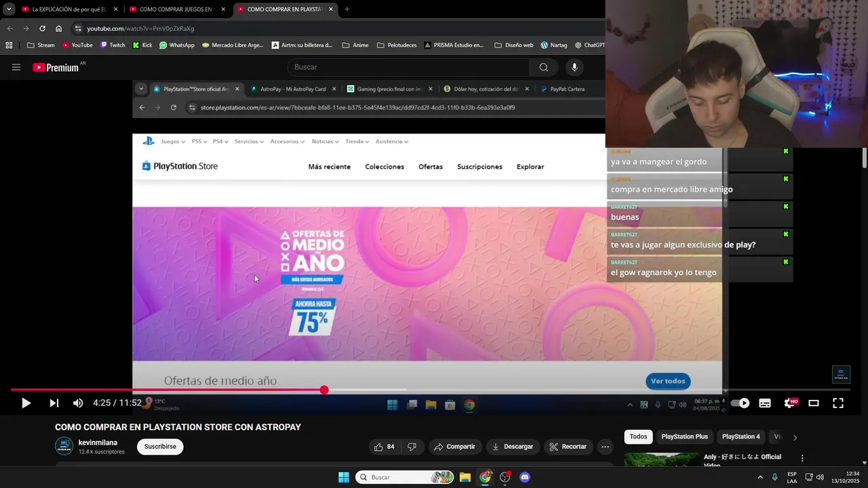Open the kevinmilana channel avatar
Image resolution: width=868 pixels, height=488 pixels.
[x=64, y=447]
